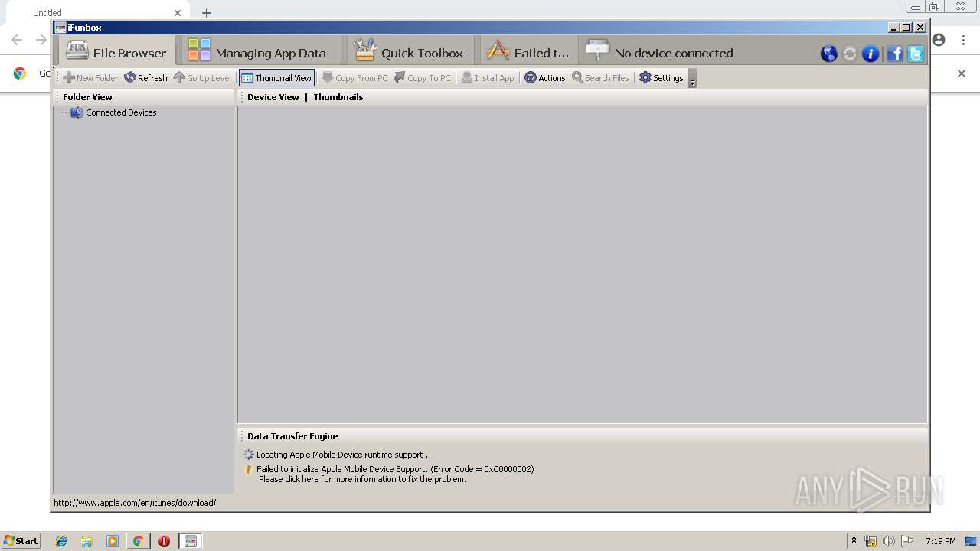The height and width of the screenshot is (551, 980).
Task: Open the Facebook icon link
Action: 894,54
